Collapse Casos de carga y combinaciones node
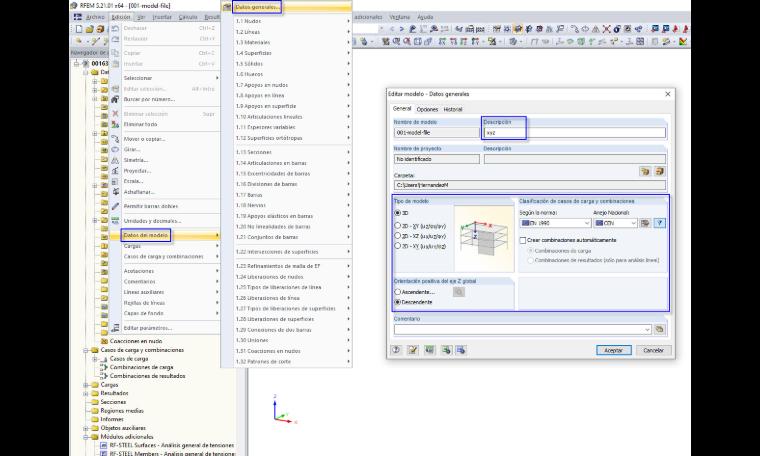 coord(86,350)
